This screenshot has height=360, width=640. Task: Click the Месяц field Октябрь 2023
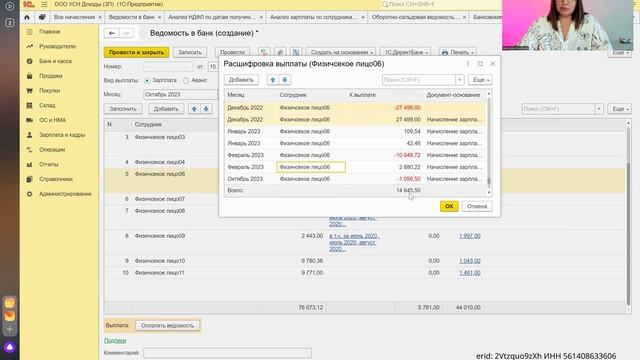180,94
